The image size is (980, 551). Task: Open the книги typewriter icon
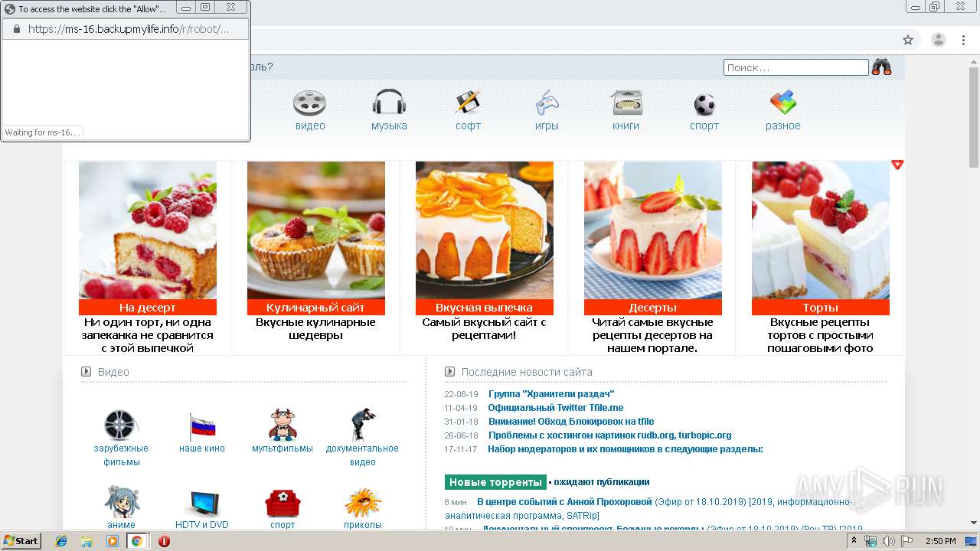click(626, 103)
